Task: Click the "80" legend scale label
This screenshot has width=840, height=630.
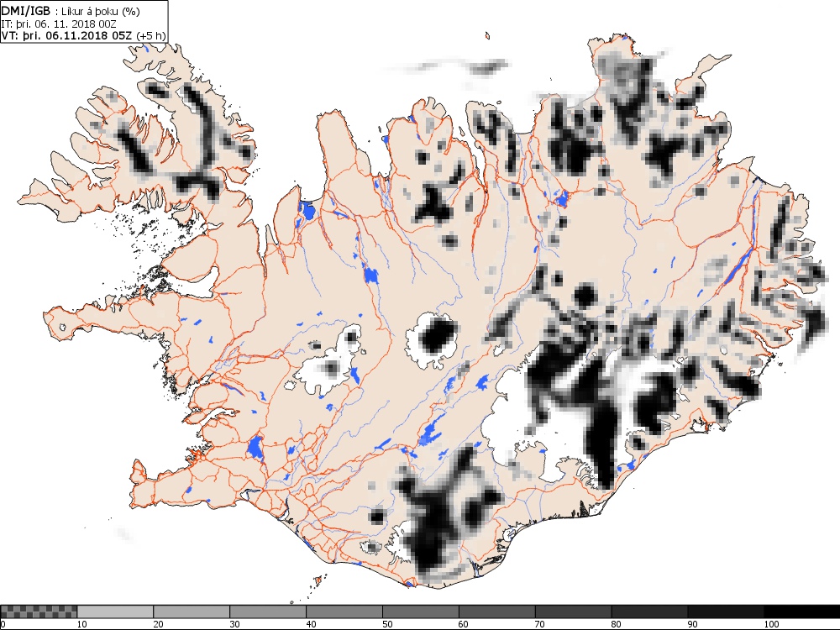Action: click(616, 624)
